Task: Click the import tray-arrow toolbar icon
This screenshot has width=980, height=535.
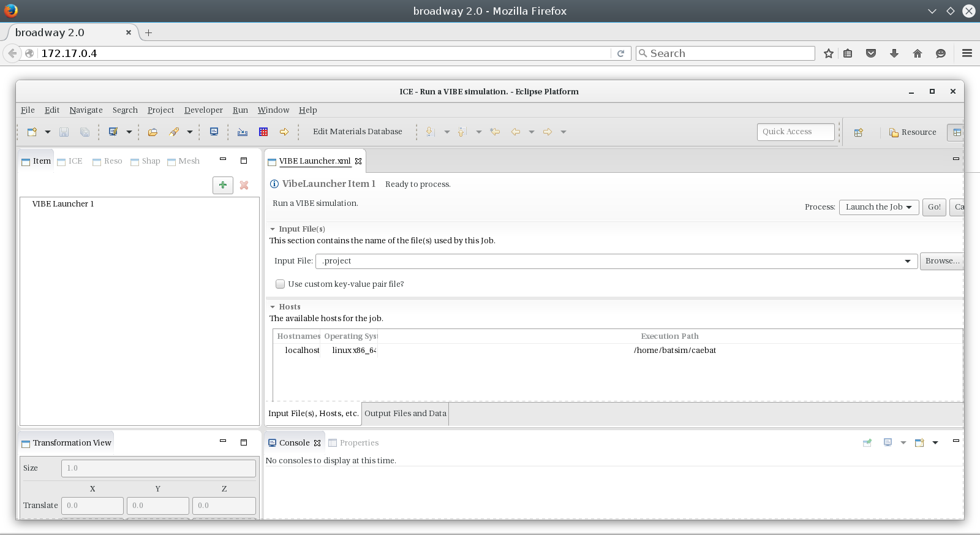Action: pyautogui.click(x=243, y=132)
